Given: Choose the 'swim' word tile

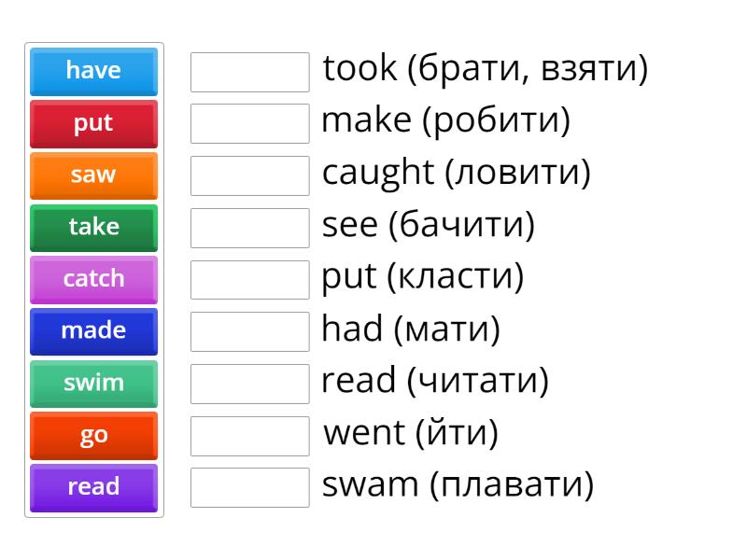Looking at the screenshot, I should (92, 384).
